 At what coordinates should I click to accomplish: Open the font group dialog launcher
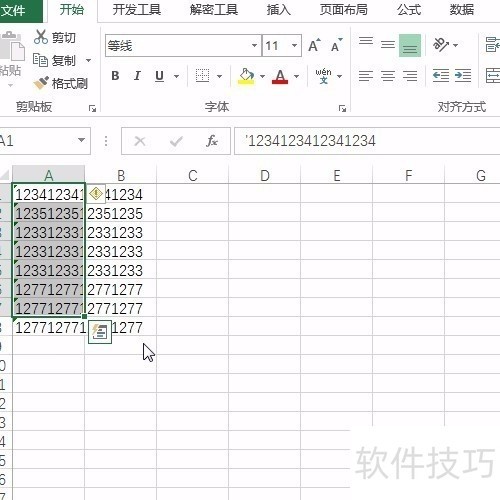(342, 109)
